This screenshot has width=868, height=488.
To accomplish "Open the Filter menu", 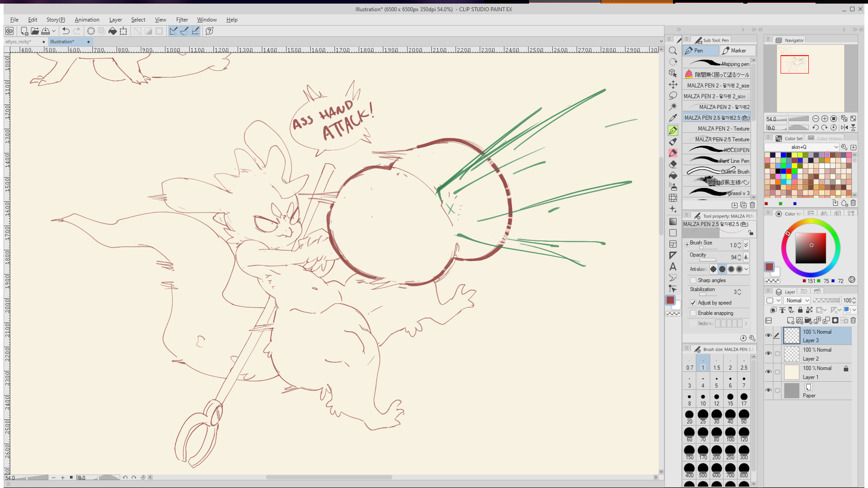I will tap(182, 20).
